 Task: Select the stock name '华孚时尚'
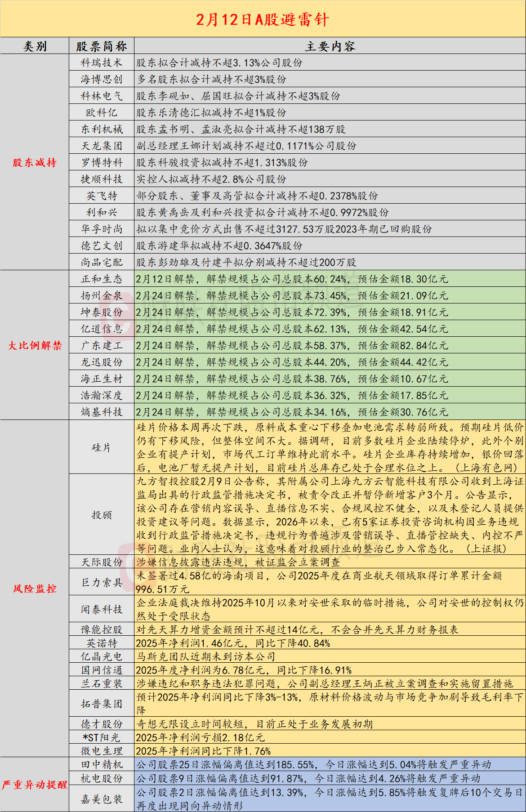tap(102, 229)
